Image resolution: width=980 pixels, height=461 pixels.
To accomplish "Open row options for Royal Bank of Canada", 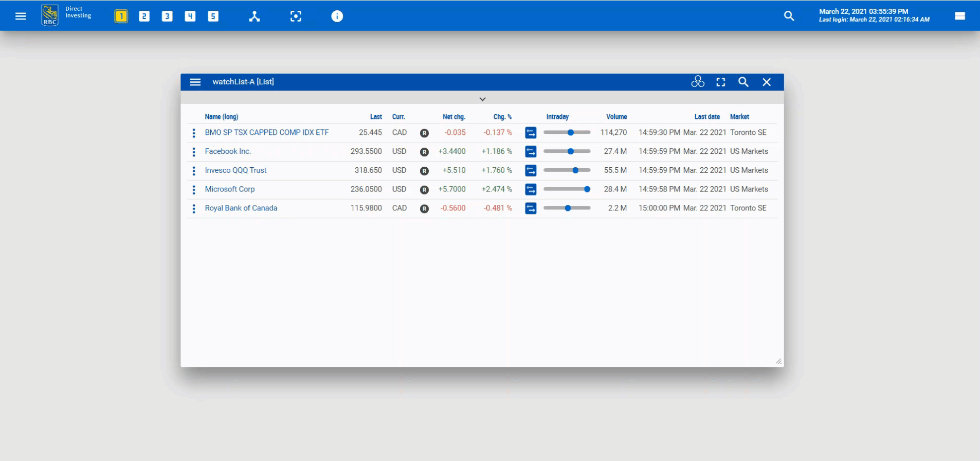I will [x=194, y=209].
